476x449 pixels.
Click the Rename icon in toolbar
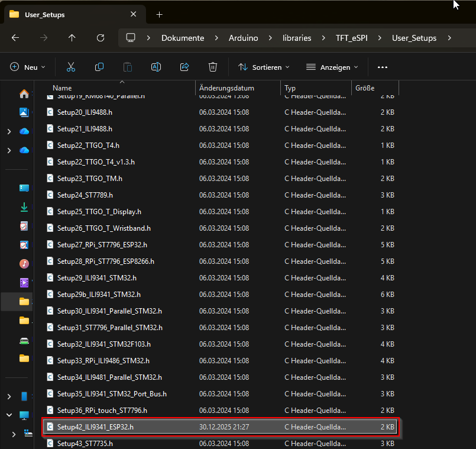(156, 67)
